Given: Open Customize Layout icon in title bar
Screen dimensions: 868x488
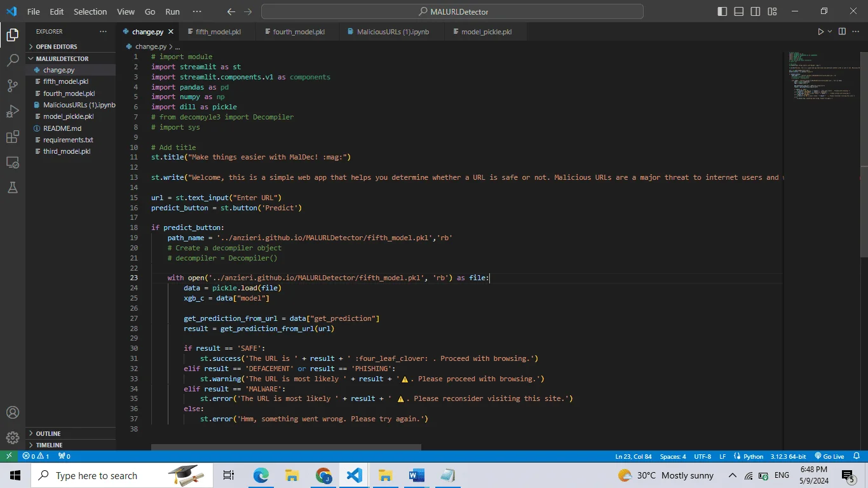Looking at the screenshot, I should [x=771, y=11].
